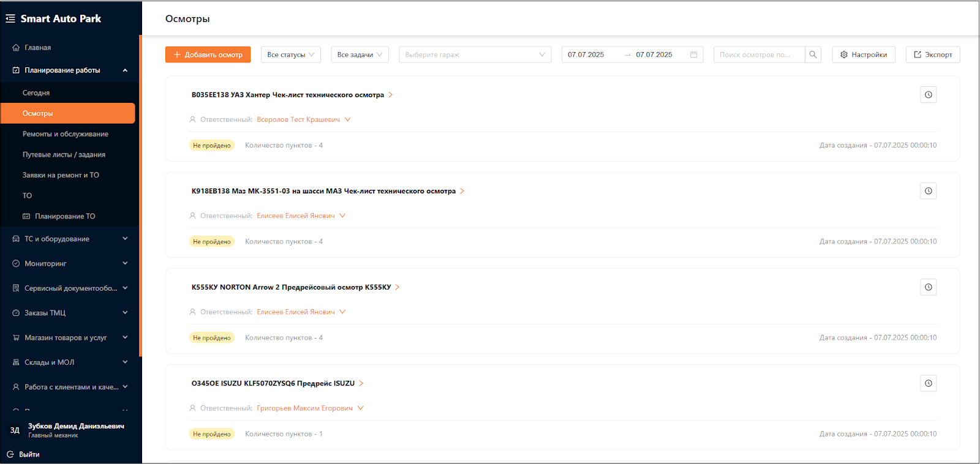Click history clock icon for ISUZU inspection
The width and height of the screenshot is (980, 464).
point(928,383)
